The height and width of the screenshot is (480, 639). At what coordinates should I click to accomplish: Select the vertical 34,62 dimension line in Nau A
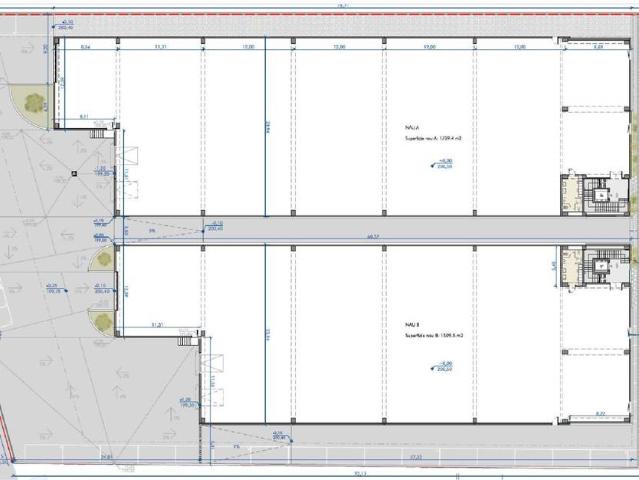pos(266,128)
